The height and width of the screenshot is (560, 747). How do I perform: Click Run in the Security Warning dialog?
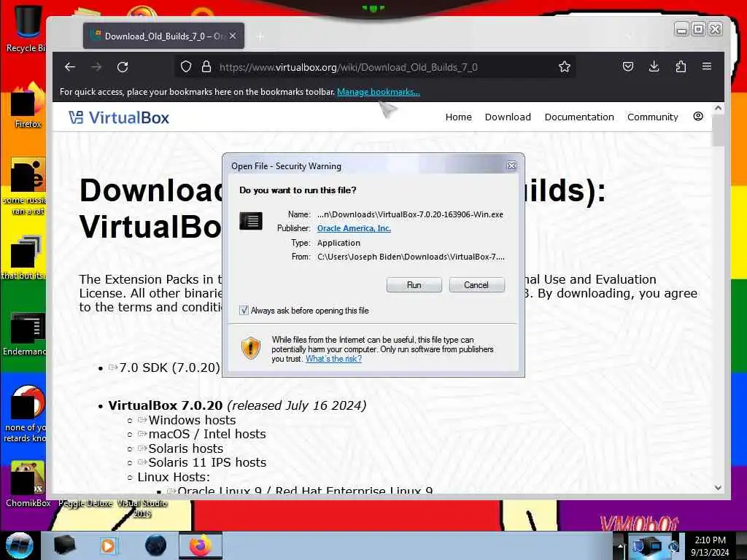click(414, 285)
